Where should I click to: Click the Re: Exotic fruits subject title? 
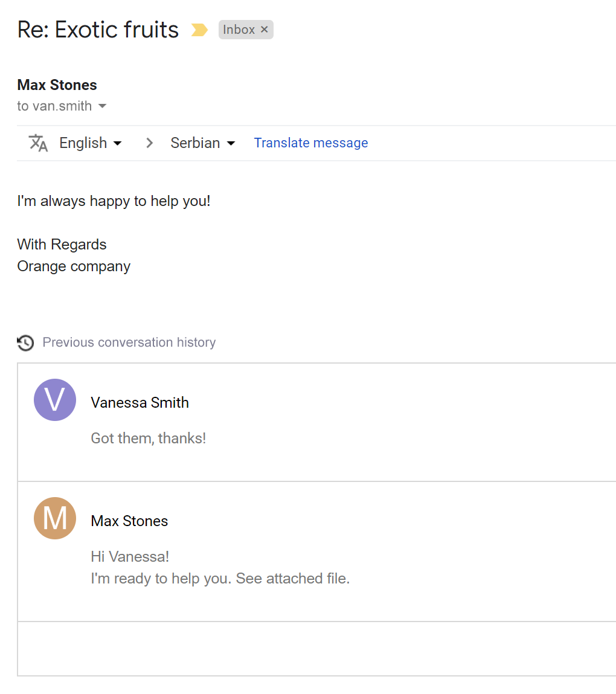[98, 30]
